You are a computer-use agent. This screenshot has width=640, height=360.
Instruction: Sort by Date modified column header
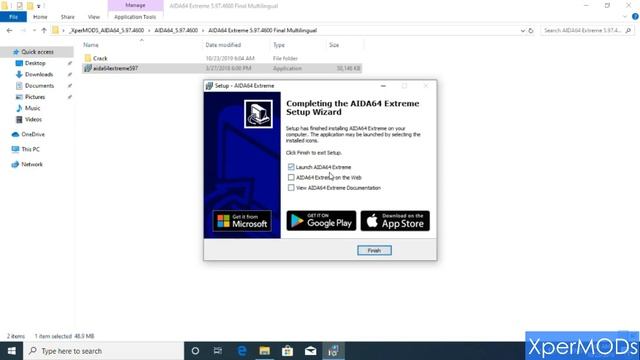223,45
